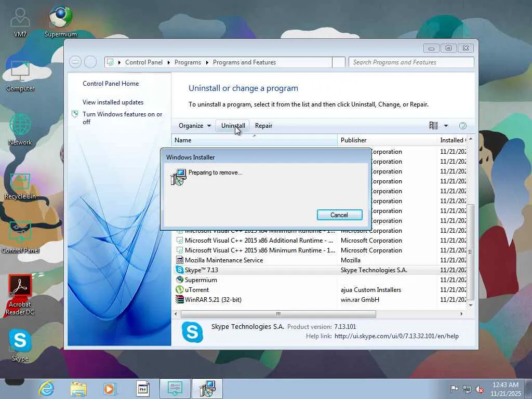Click the large Skype logo in details pane
The width and height of the screenshot is (532, 399).
click(x=192, y=332)
